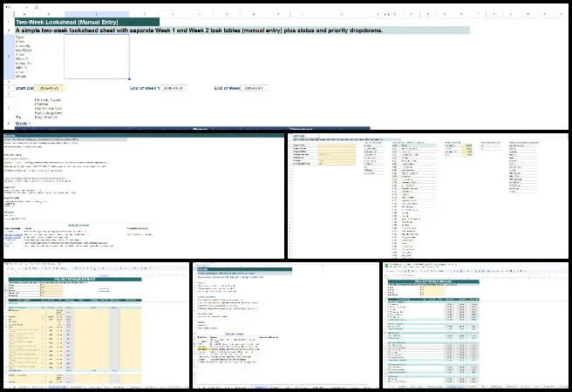Click the "Two-Week Lookahead (Manual Entry)" title cell
The width and height of the screenshot is (572, 392).
85,22
